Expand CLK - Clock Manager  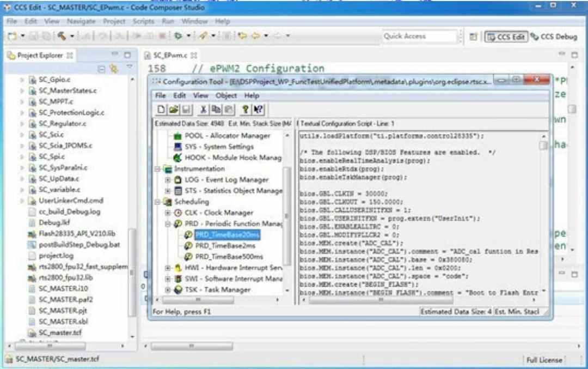[x=168, y=213]
